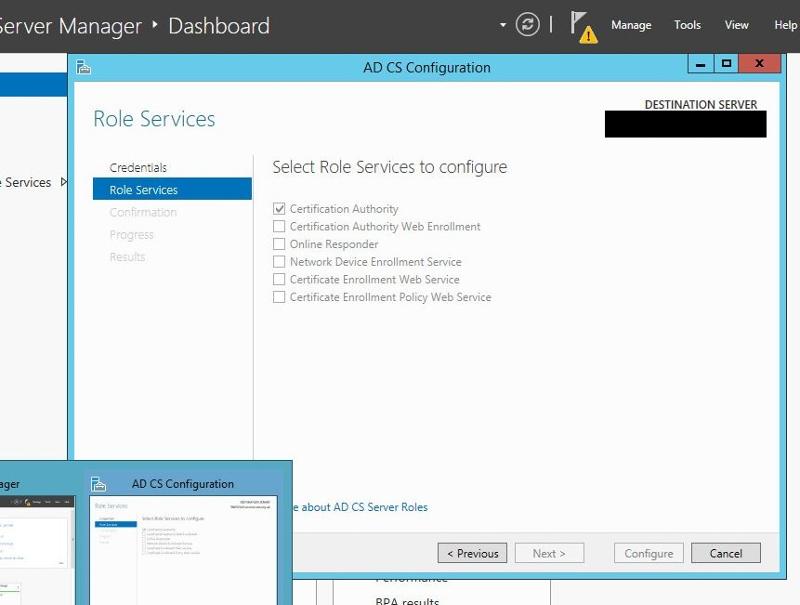Click the Server Manager refresh icon
The image size is (800, 605).
point(527,24)
